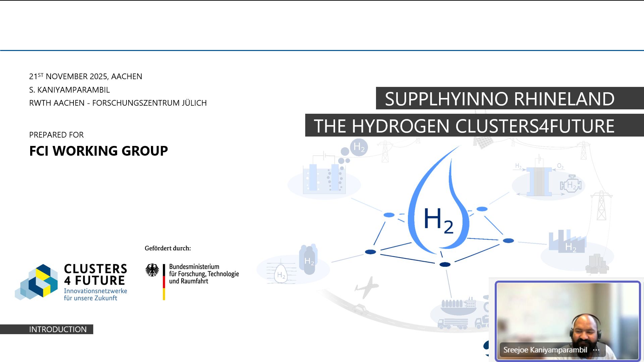Image resolution: width=644 pixels, height=362 pixels.
Task: Click the federal eagle emblem
Action: point(152,270)
